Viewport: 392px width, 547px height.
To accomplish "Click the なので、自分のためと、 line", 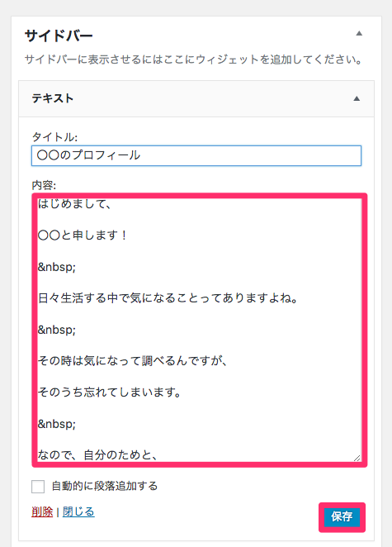I will pyautogui.click(x=98, y=455).
